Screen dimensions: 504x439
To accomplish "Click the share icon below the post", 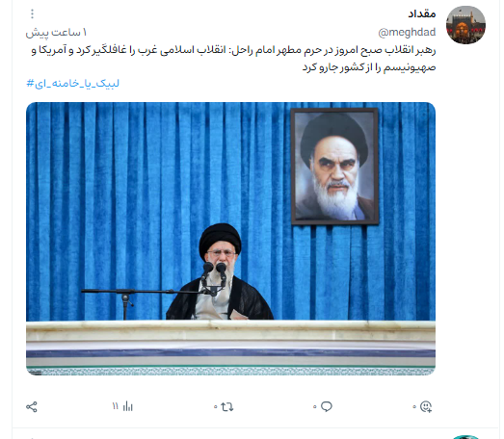I will (32, 407).
